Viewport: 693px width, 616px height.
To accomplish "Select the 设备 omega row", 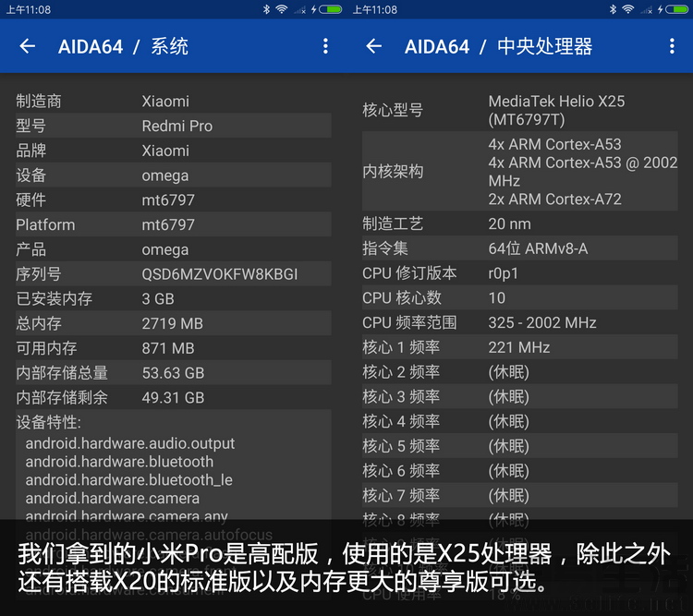I will click(x=174, y=175).
